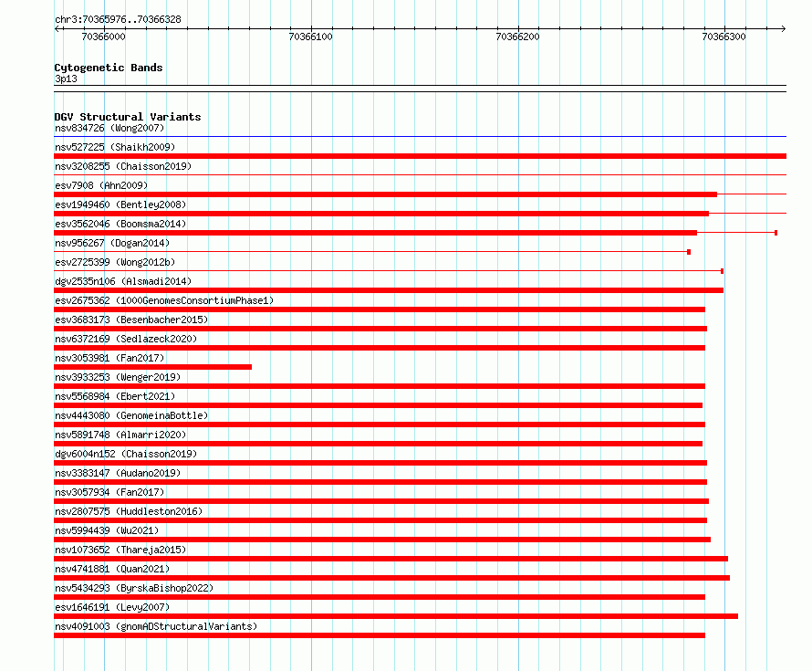This screenshot has width=812, height=671.
Task: Click nsv5891748 (Almarri2020) label
Action: [x=120, y=435]
